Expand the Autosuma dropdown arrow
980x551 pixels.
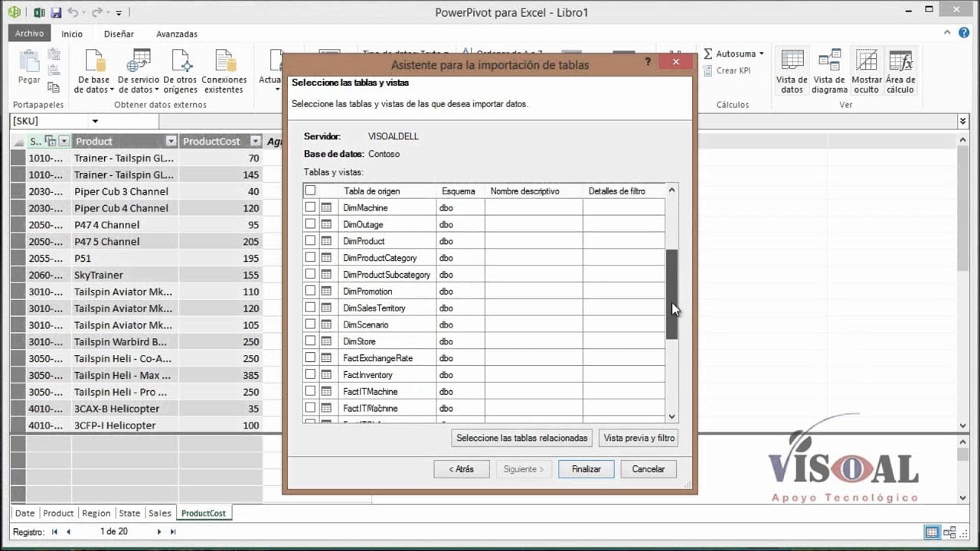pyautogui.click(x=762, y=54)
